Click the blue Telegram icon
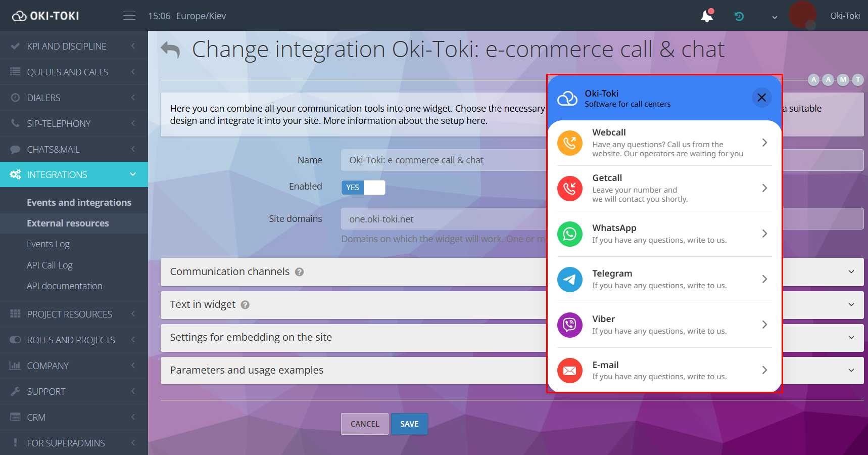 569,280
